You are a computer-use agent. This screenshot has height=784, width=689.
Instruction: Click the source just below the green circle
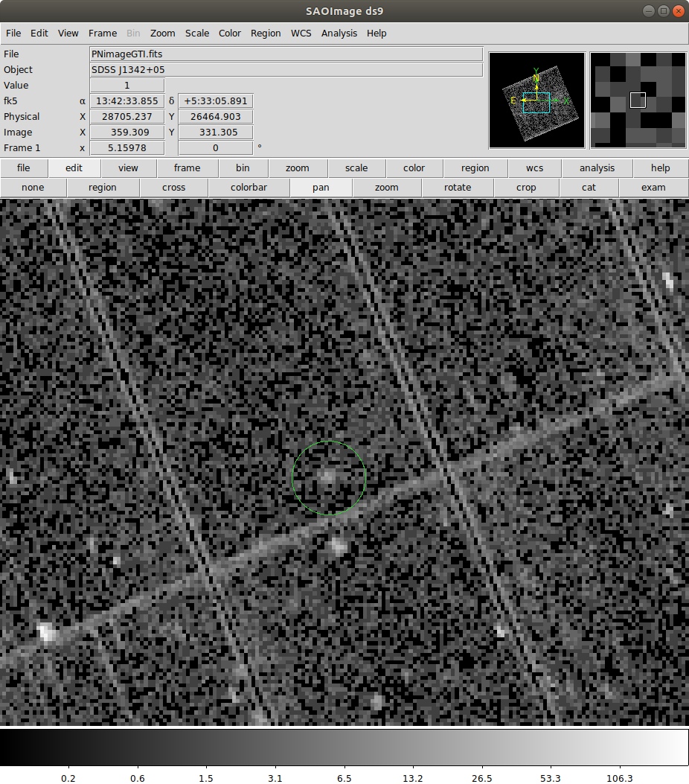coord(339,546)
